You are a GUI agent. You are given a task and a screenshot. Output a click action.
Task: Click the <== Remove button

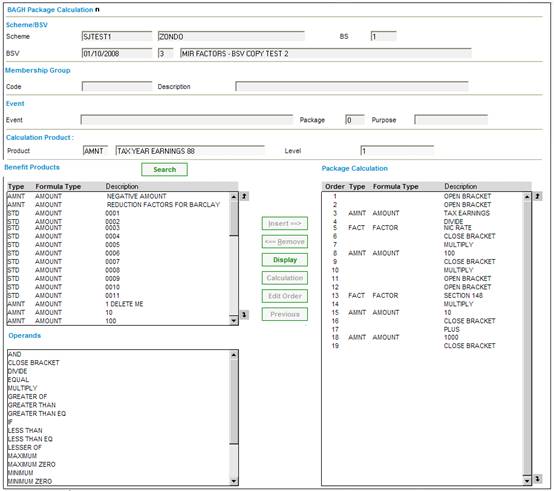pos(285,242)
